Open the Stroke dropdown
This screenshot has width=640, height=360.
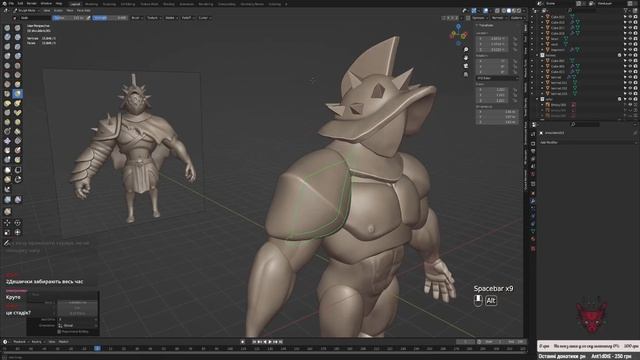171,18
